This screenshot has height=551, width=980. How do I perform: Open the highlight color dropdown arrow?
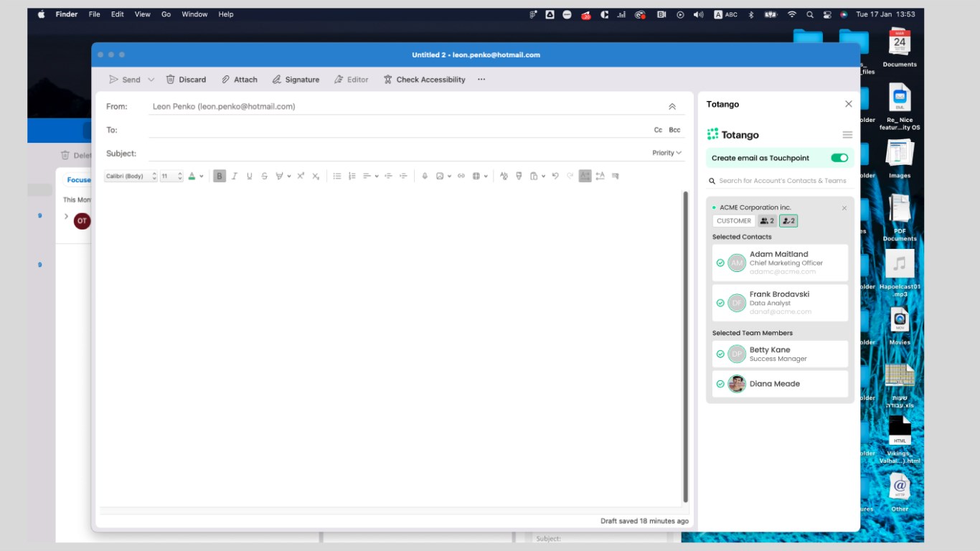[x=288, y=176]
